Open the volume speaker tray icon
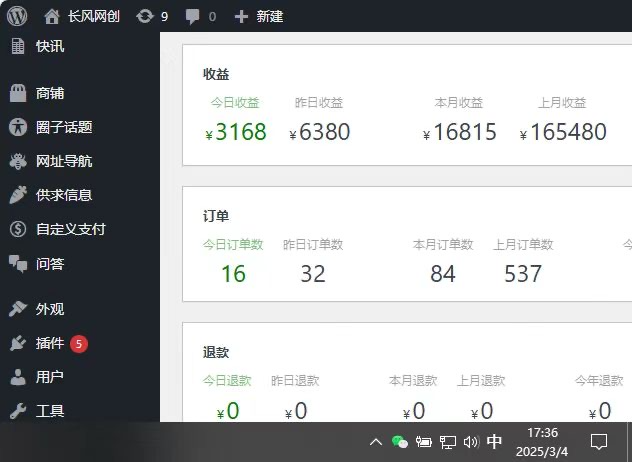 coord(471,442)
